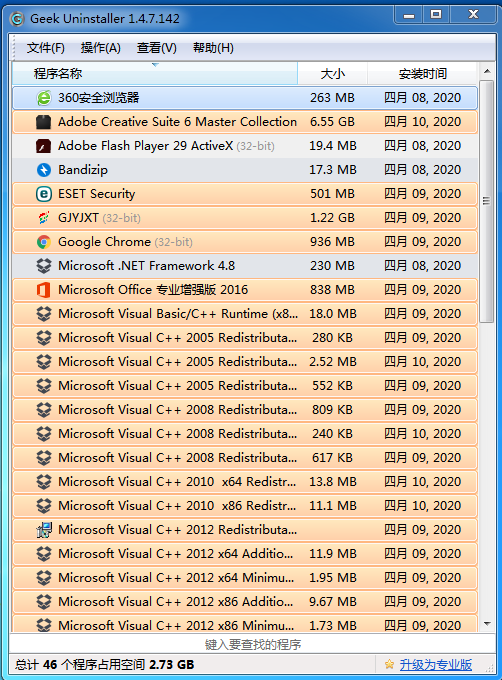
Task: Click the 501 MB size cell
Action: [x=332, y=194]
